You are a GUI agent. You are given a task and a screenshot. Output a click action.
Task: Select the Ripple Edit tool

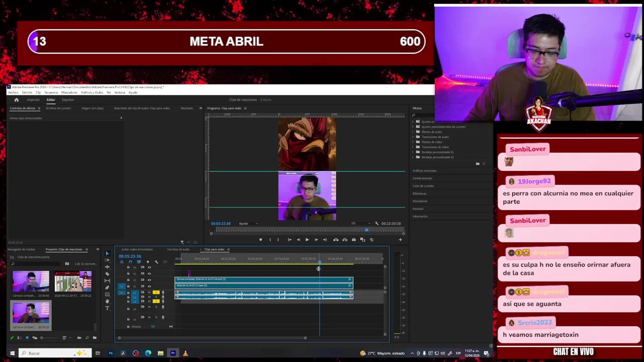point(107,267)
